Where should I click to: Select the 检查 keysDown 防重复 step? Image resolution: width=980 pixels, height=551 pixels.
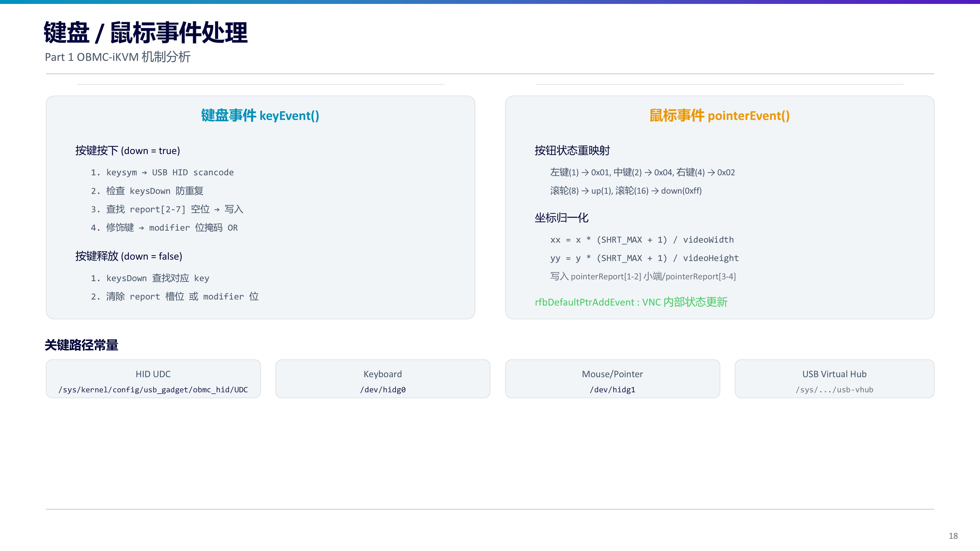(147, 191)
